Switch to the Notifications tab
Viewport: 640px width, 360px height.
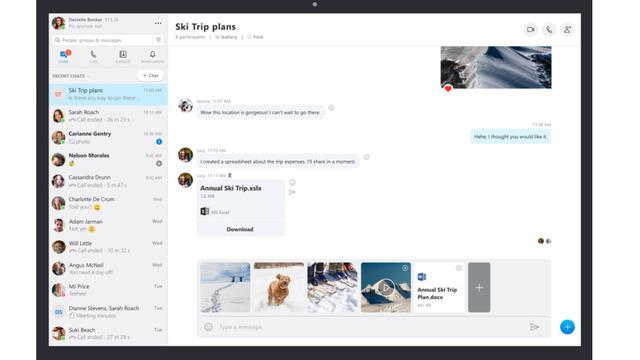[153, 56]
